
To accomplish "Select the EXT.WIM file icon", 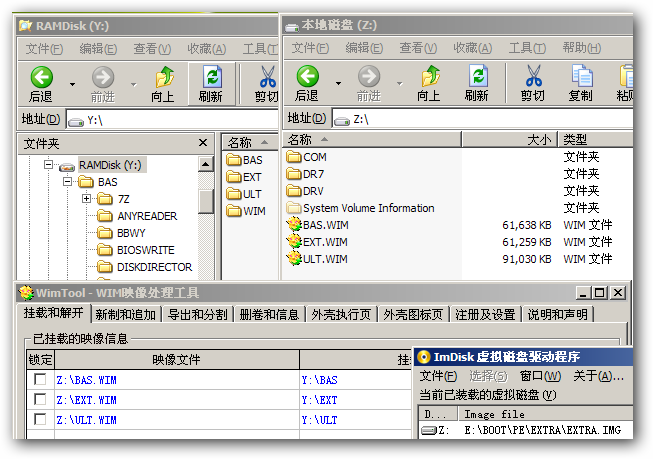I will (294, 242).
